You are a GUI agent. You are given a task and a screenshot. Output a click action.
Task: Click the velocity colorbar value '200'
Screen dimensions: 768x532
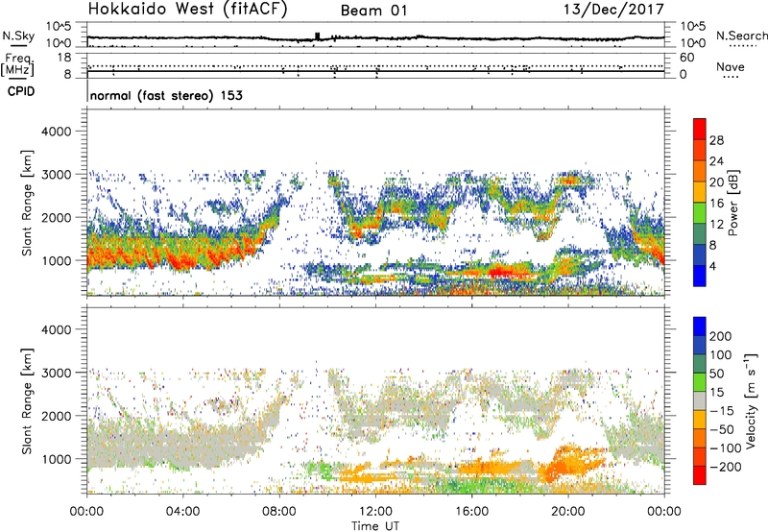pos(721,336)
